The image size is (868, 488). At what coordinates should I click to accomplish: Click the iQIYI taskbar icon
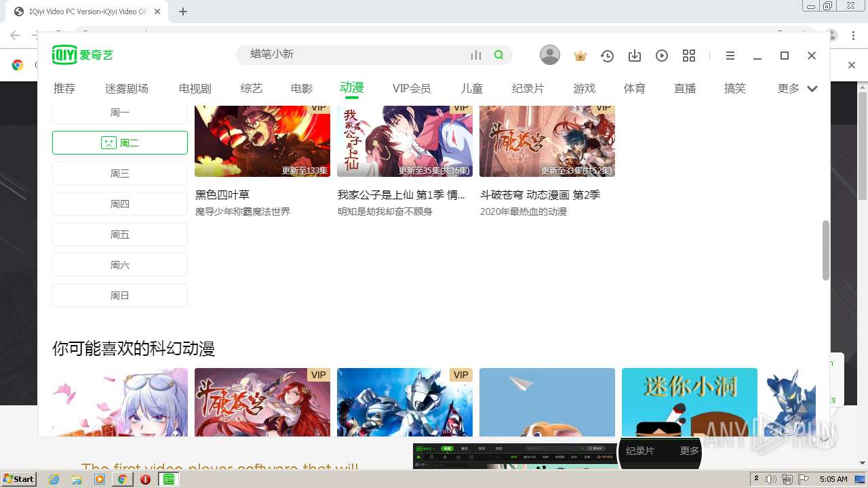click(169, 479)
